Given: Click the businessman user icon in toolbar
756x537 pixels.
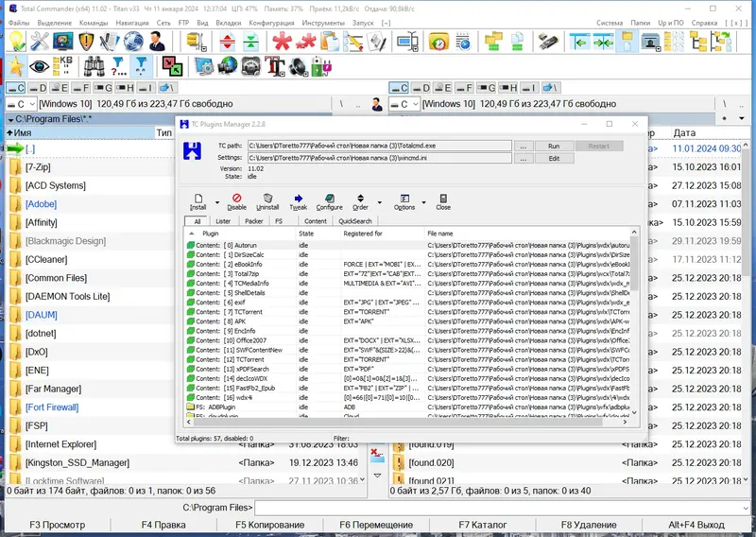Looking at the screenshot, I should (x=157, y=41).
